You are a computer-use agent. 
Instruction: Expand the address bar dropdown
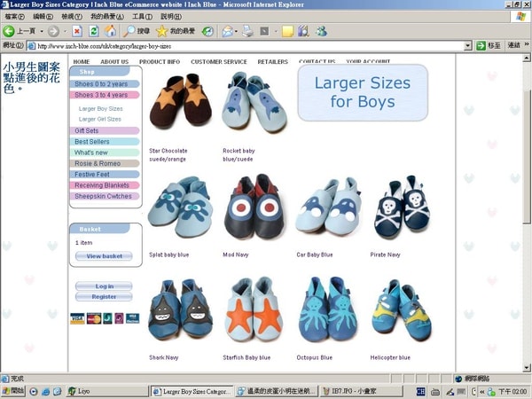click(468, 45)
